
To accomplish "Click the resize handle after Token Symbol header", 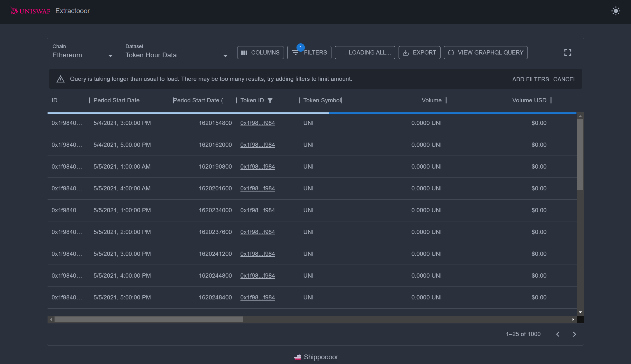I will coord(341,100).
